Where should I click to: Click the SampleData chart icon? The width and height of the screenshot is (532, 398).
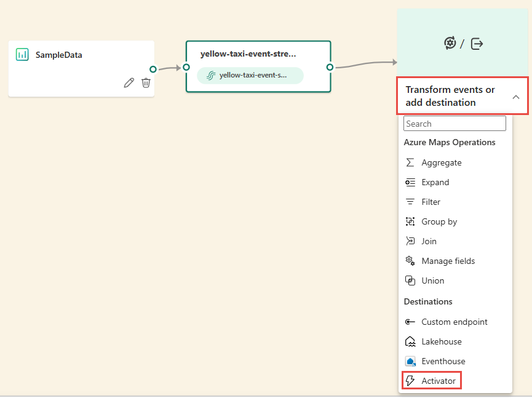tap(23, 55)
